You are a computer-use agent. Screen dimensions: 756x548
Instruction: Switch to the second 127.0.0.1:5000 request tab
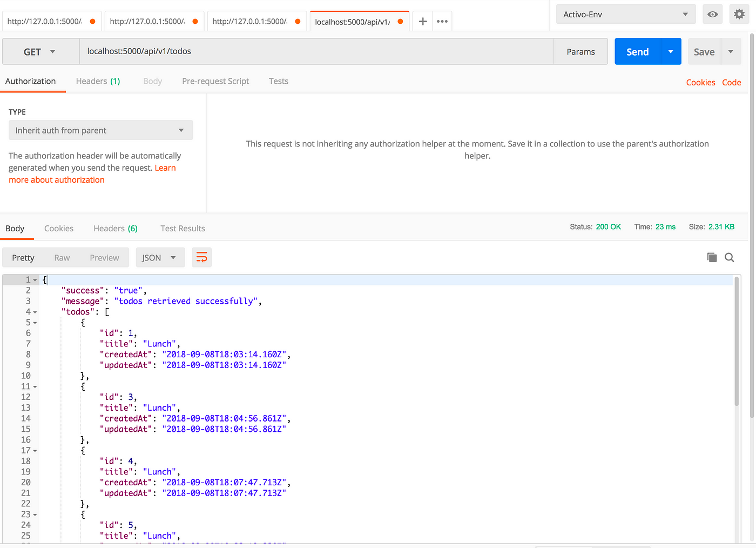point(153,21)
